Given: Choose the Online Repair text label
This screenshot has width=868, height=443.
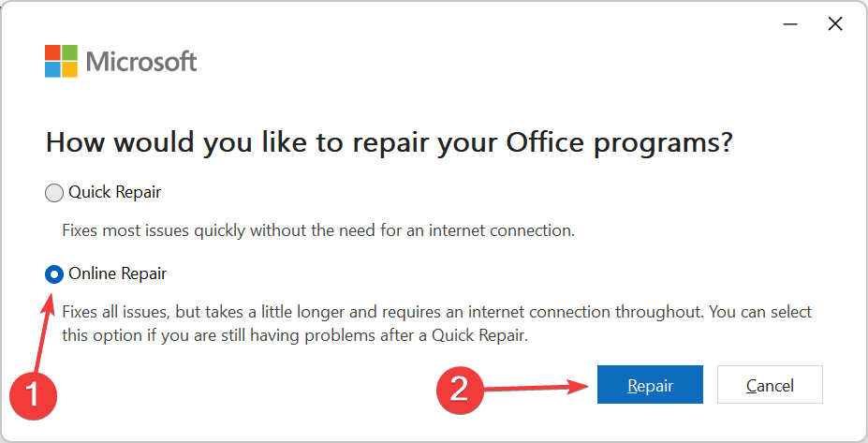Looking at the screenshot, I should [x=117, y=273].
